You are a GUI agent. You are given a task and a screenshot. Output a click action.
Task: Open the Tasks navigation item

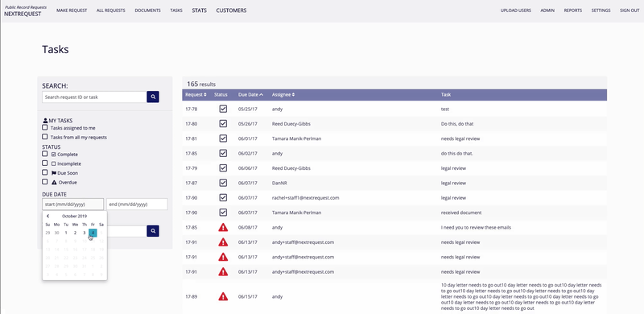(176, 10)
